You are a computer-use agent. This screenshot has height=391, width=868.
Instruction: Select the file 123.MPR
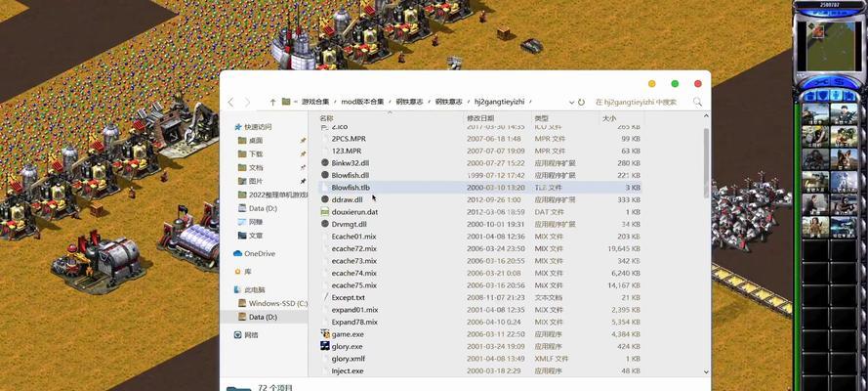347,151
